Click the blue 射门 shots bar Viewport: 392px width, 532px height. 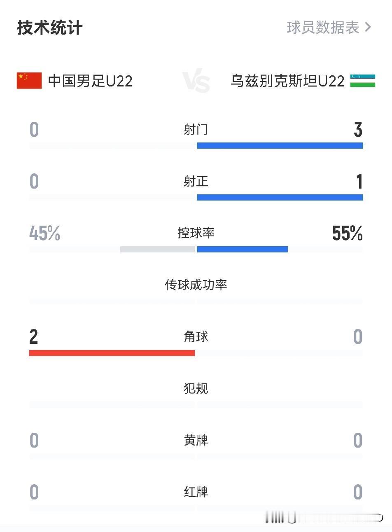tap(280, 145)
